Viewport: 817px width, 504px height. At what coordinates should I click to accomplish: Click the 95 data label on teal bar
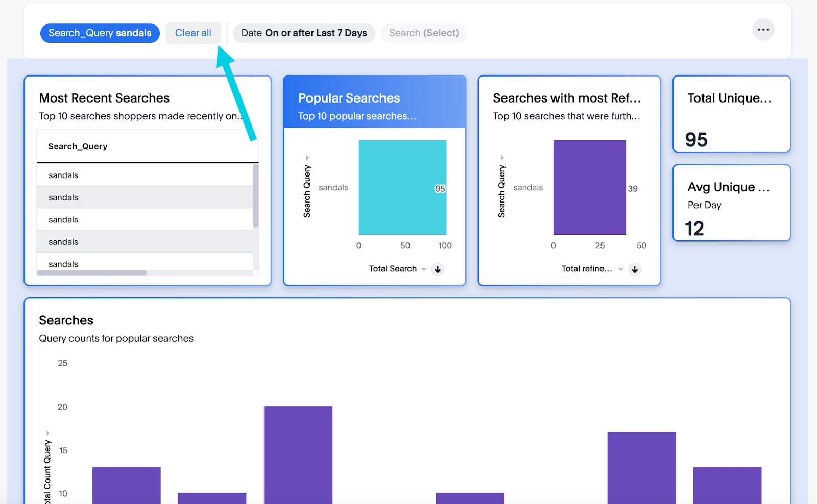click(440, 189)
